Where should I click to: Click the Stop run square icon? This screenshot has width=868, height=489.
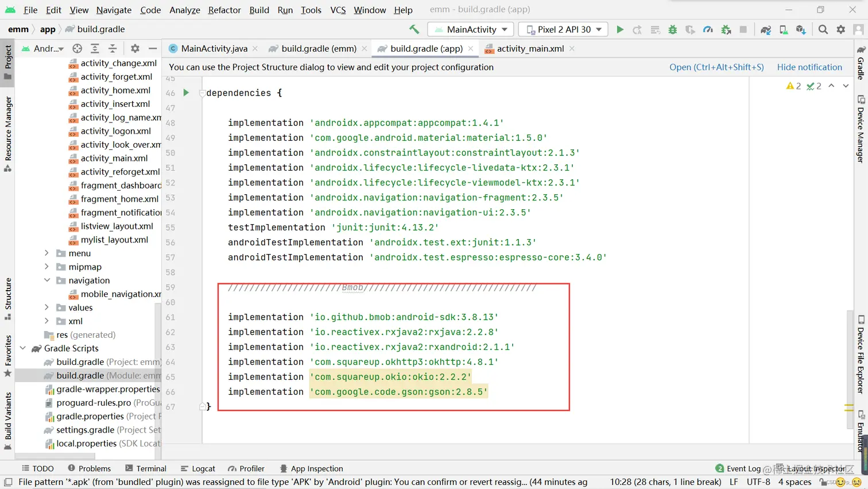743,29
